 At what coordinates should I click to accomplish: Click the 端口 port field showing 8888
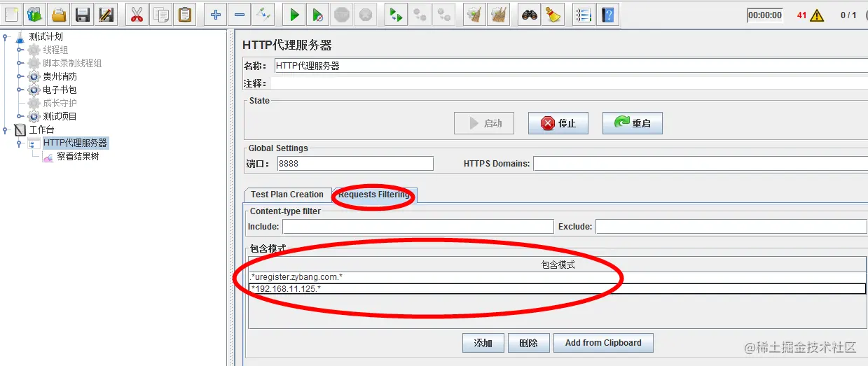coord(355,164)
